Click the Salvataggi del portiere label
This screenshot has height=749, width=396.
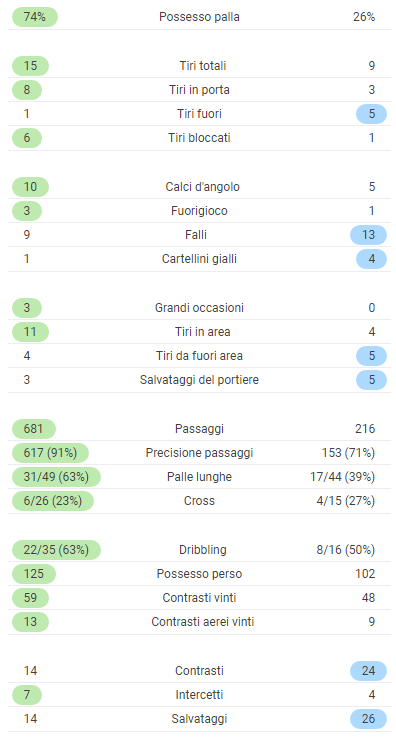click(199, 380)
